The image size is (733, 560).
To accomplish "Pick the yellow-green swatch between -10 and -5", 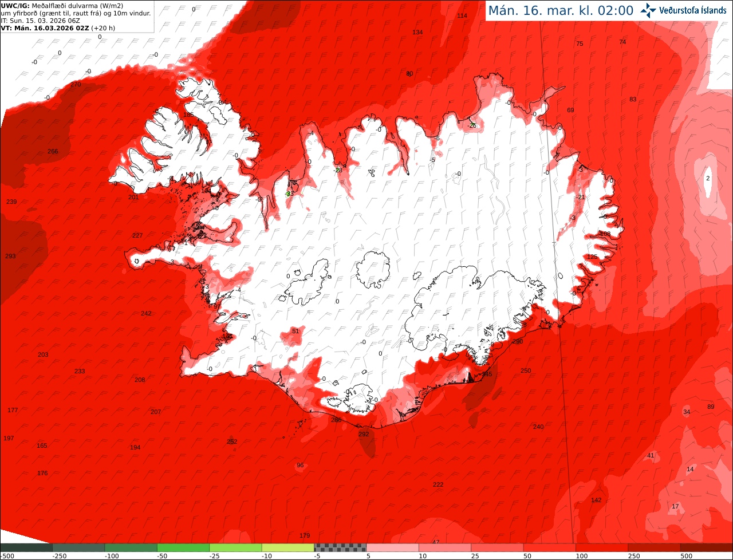I will [x=288, y=547].
